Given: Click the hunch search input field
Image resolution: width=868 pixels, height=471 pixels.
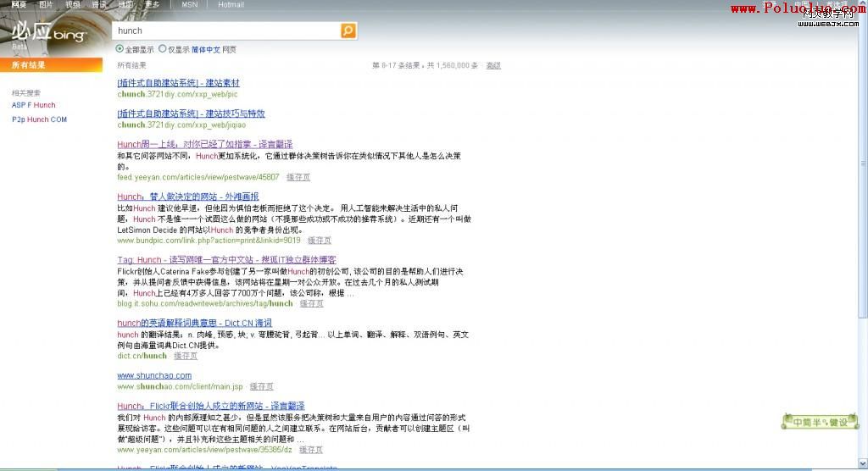Looking at the screenshot, I should [227, 30].
